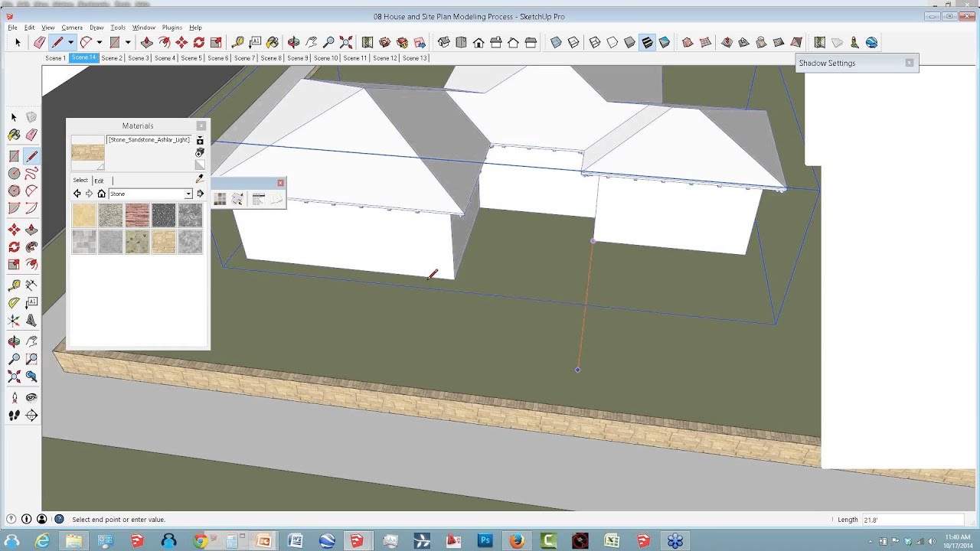Go back in Materials browser
The height and width of the screenshot is (551, 980).
[77, 194]
